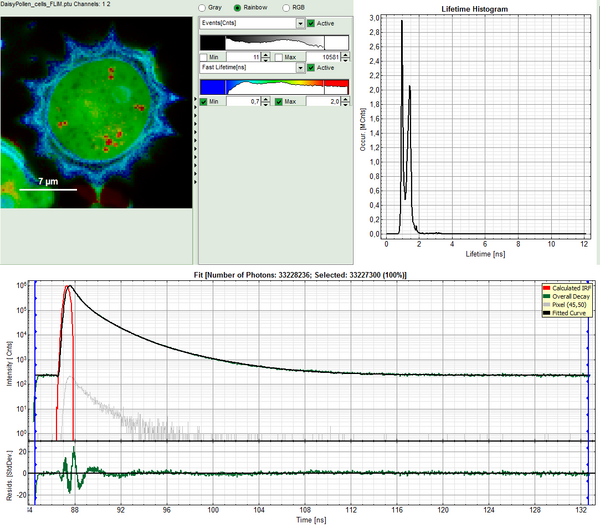Disable Active checkbox beside Fast Lifetime[ns]
The image size is (600, 528).
coord(312,68)
